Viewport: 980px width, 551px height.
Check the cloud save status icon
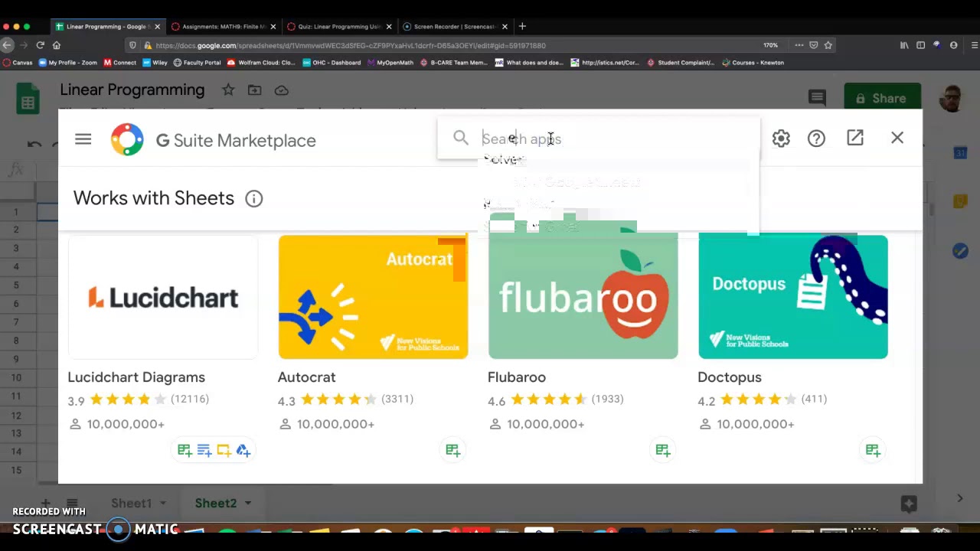coord(282,90)
